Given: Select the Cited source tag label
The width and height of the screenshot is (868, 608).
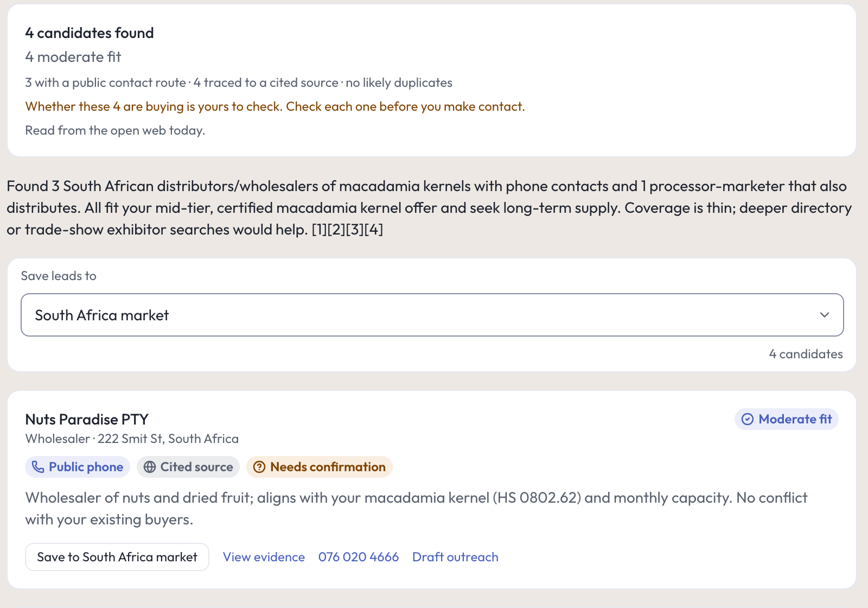Looking at the screenshot, I should pos(196,467).
